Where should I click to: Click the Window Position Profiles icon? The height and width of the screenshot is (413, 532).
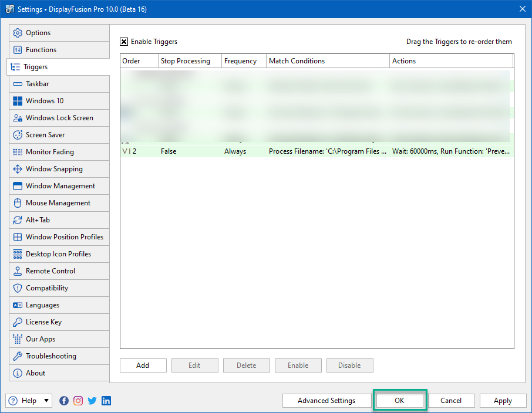coord(17,236)
